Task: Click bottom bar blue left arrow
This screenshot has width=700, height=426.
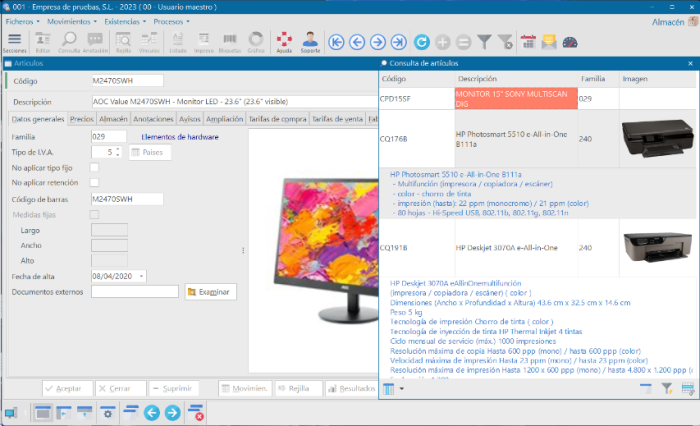Action: 152,413
